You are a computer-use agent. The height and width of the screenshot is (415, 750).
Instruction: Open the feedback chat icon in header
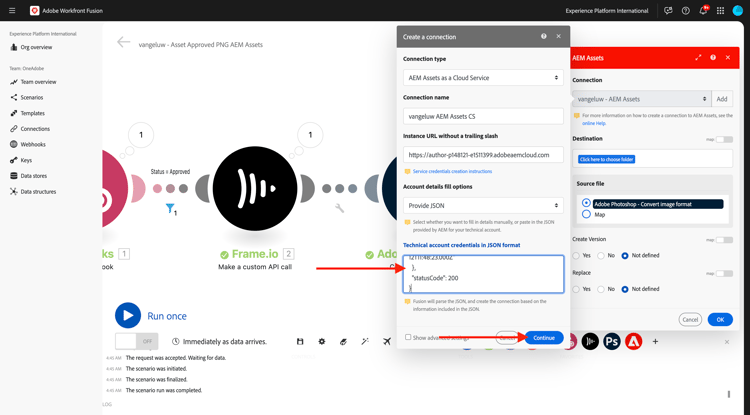668,11
